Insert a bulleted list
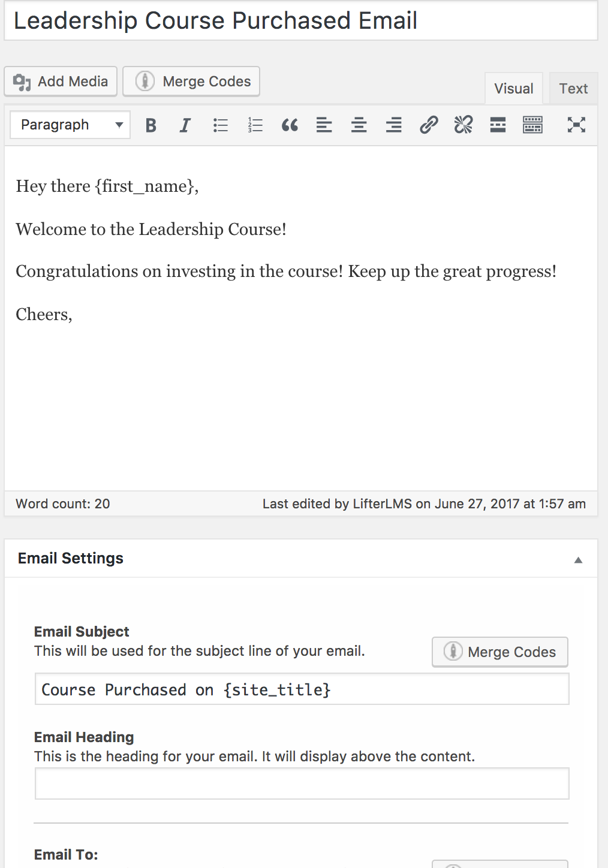 pos(221,125)
